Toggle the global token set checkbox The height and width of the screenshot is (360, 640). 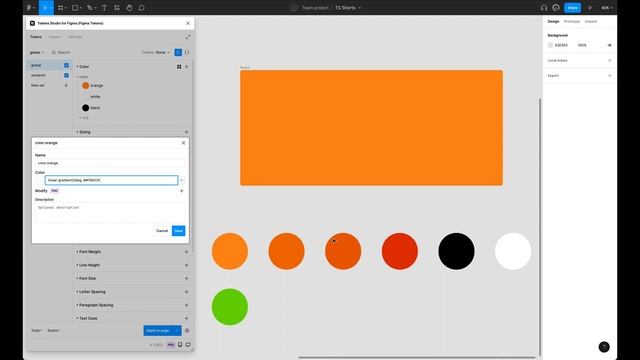coord(66,65)
